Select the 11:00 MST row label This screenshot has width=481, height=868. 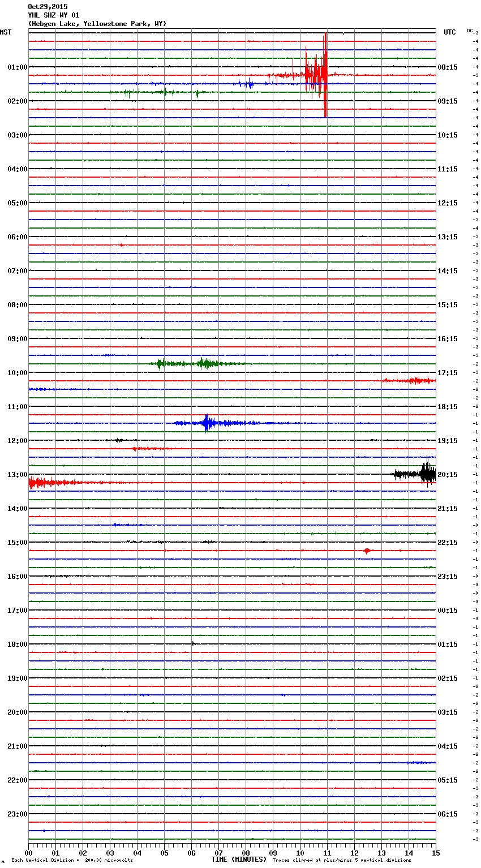click(x=17, y=406)
